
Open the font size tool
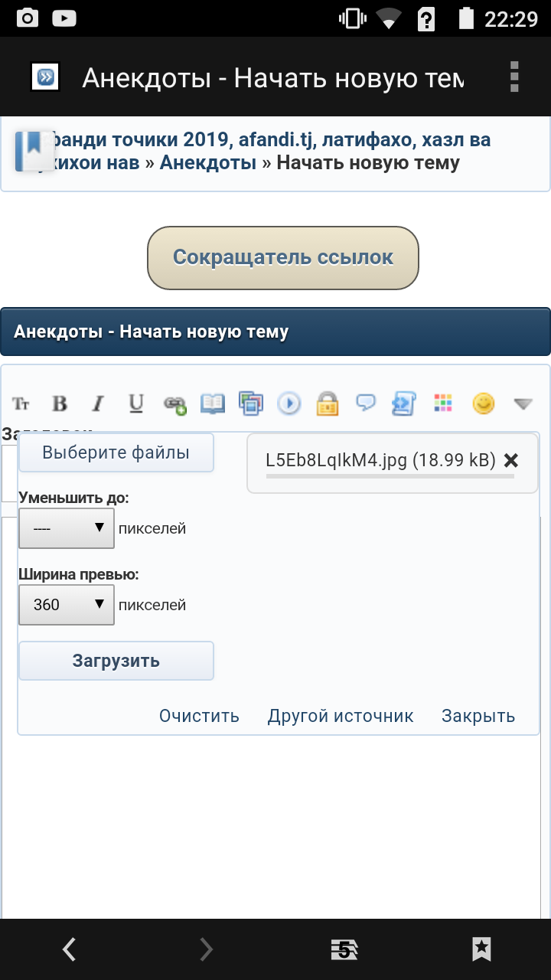click(21, 403)
